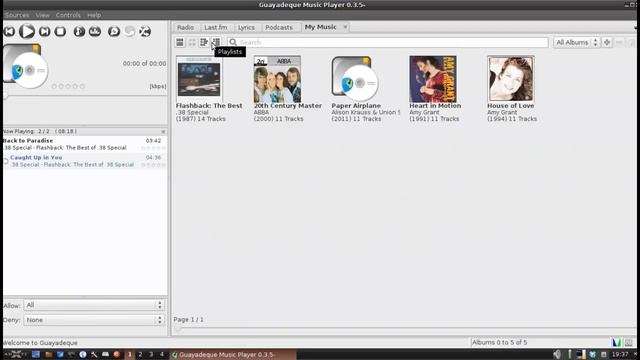Switch to the tree view icon
The width and height of the screenshot is (640, 360).
[x=204, y=42]
